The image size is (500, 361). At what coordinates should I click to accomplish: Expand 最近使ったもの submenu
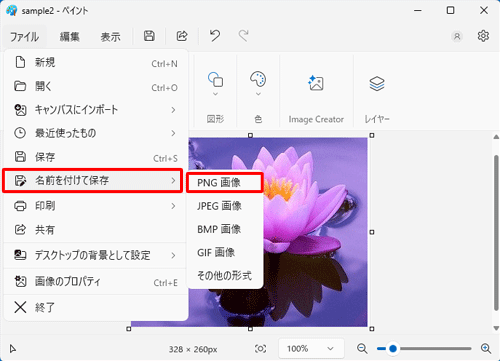click(x=96, y=133)
